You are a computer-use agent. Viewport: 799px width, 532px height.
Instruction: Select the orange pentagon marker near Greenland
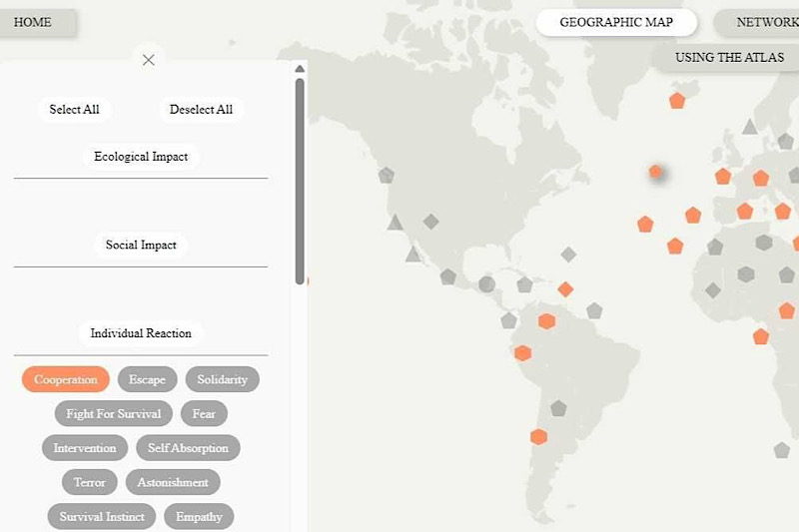(x=677, y=100)
